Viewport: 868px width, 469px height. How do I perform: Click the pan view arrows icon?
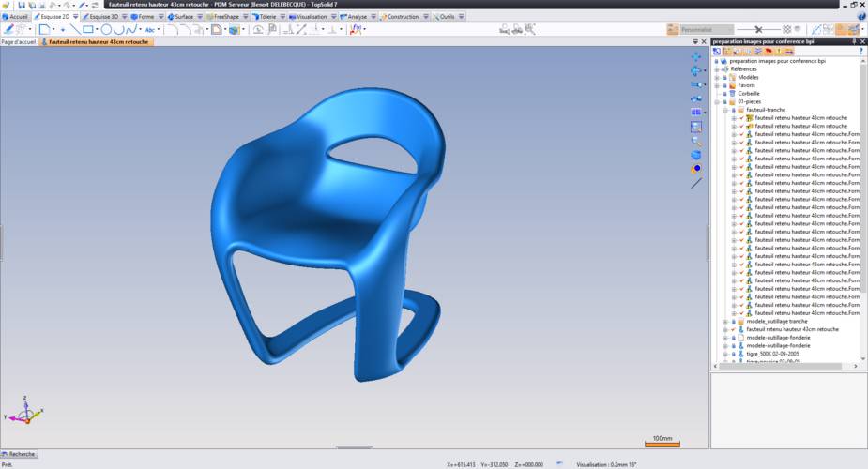pos(696,57)
